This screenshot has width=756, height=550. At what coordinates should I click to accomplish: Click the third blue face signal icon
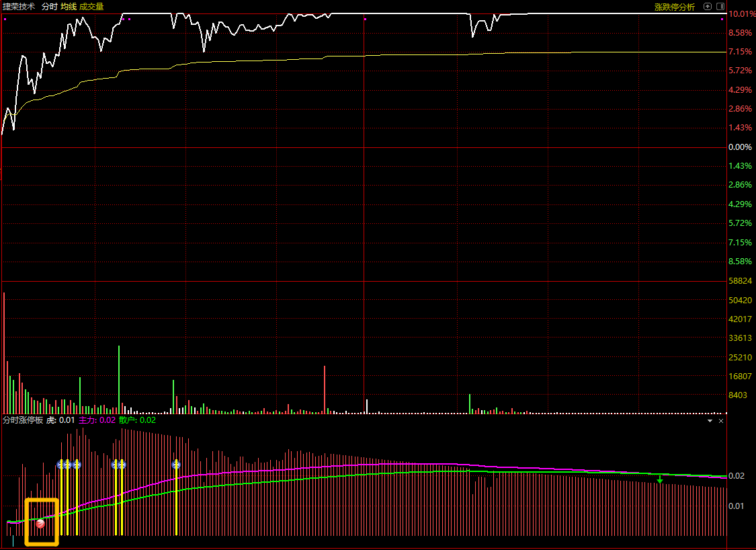click(x=76, y=465)
